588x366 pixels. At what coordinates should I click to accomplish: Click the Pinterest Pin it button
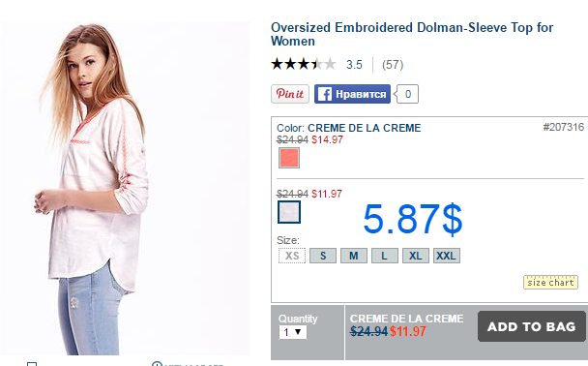(x=290, y=94)
